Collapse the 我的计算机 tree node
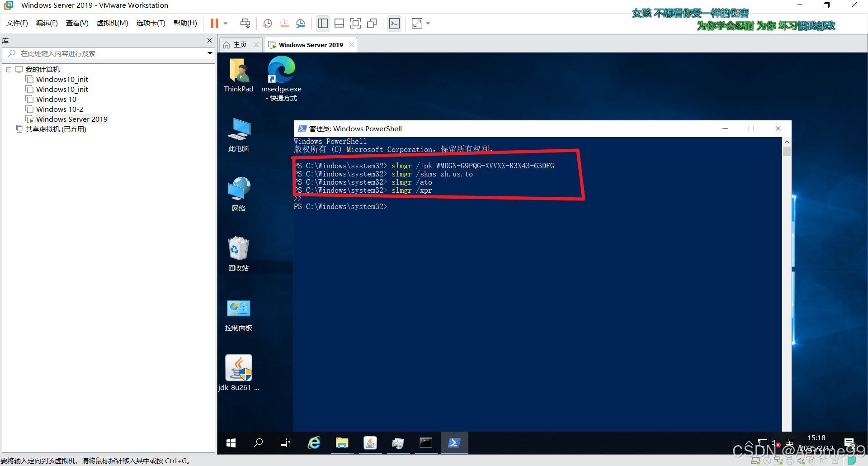This screenshot has width=868, height=466. (x=9, y=70)
